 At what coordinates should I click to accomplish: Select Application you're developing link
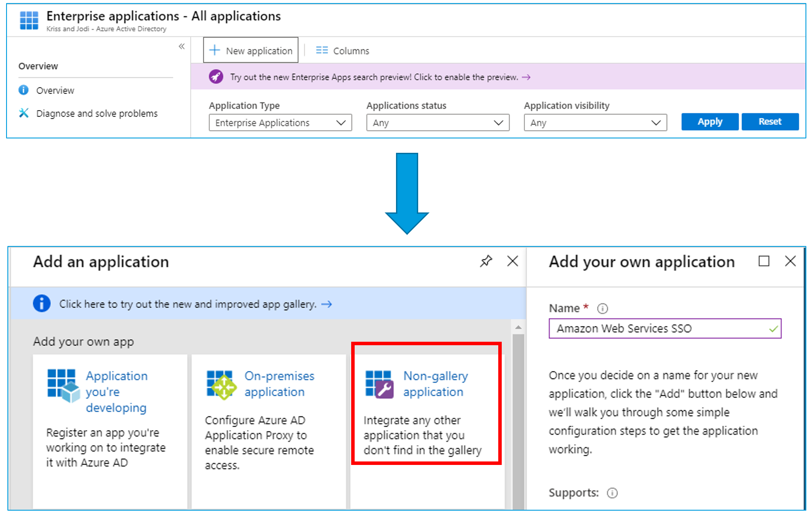(x=117, y=392)
